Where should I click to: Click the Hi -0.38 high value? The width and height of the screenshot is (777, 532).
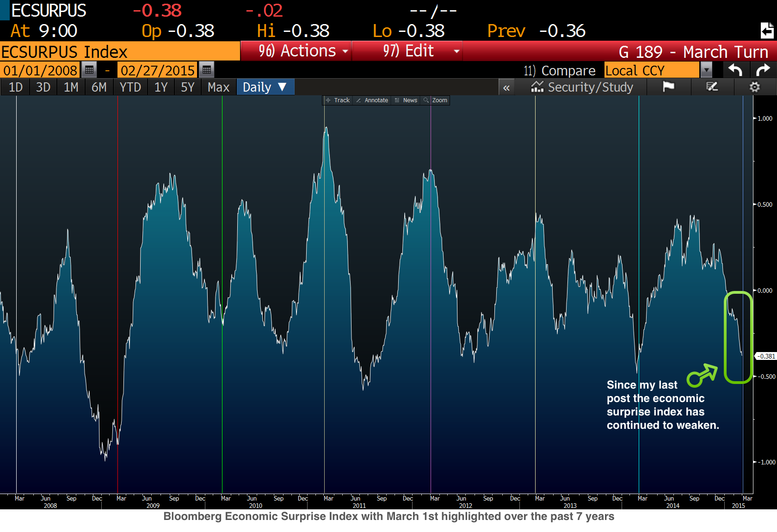(293, 31)
